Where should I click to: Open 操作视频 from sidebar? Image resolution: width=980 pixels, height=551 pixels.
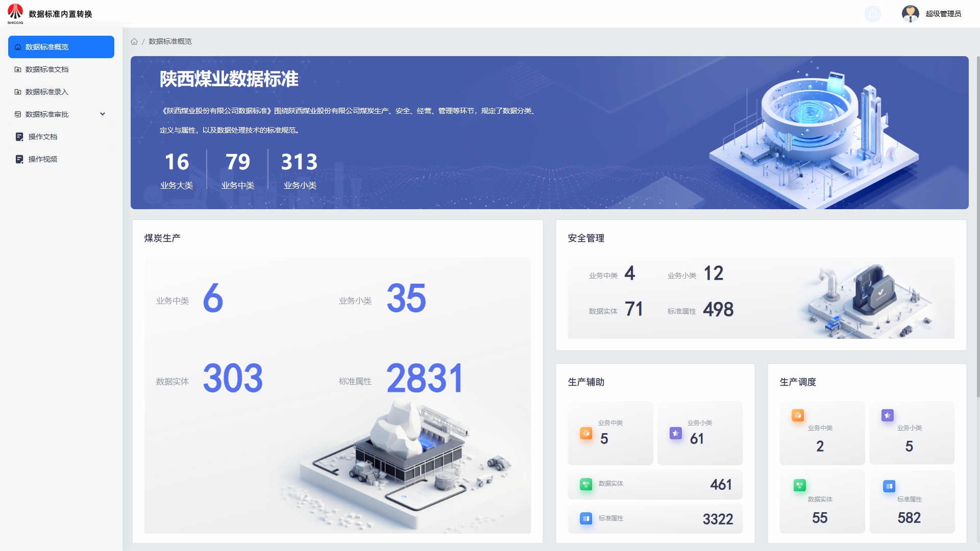pos(43,159)
